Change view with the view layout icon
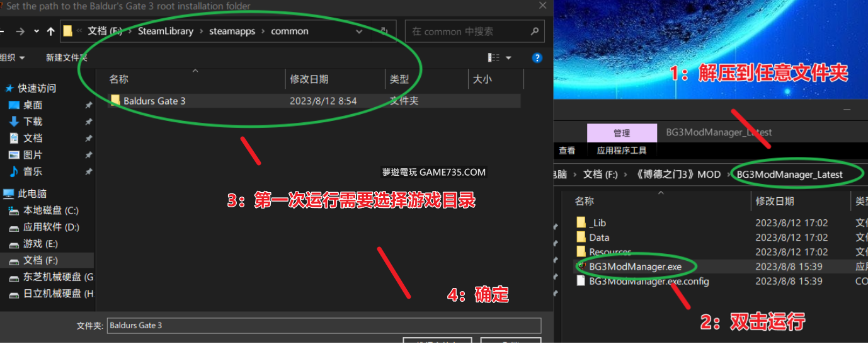 [494, 57]
